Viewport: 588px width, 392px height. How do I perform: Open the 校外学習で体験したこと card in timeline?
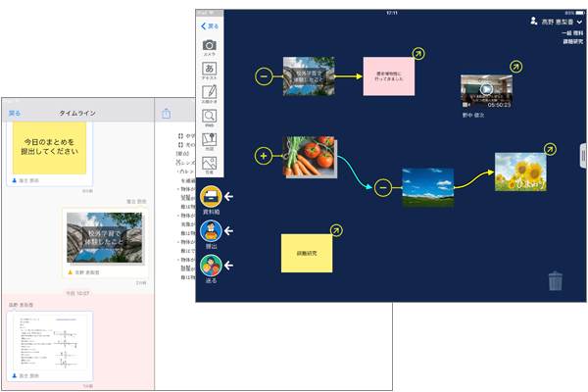105,238
